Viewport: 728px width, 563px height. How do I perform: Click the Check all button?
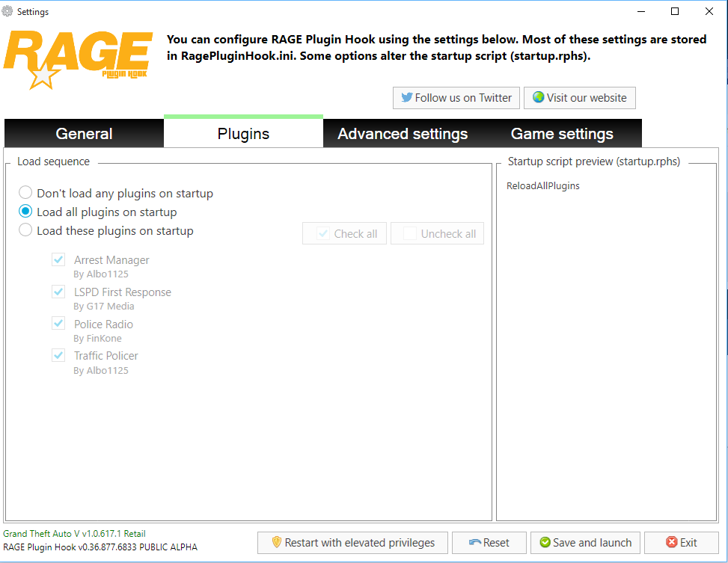pyautogui.click(x=344, y=233)
